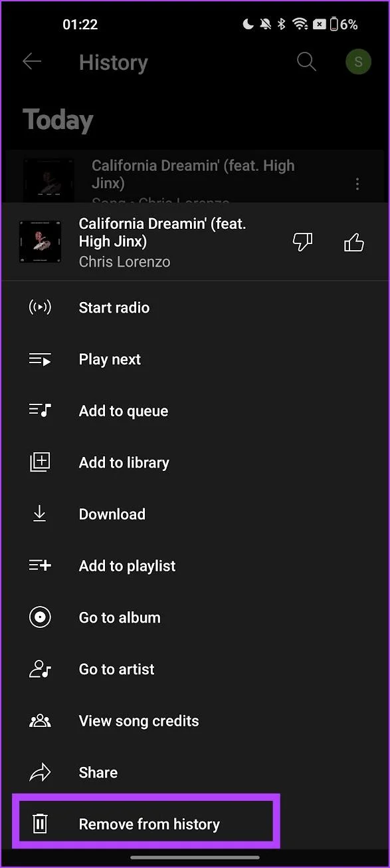Click the Add to library icon

pos(40,462)
